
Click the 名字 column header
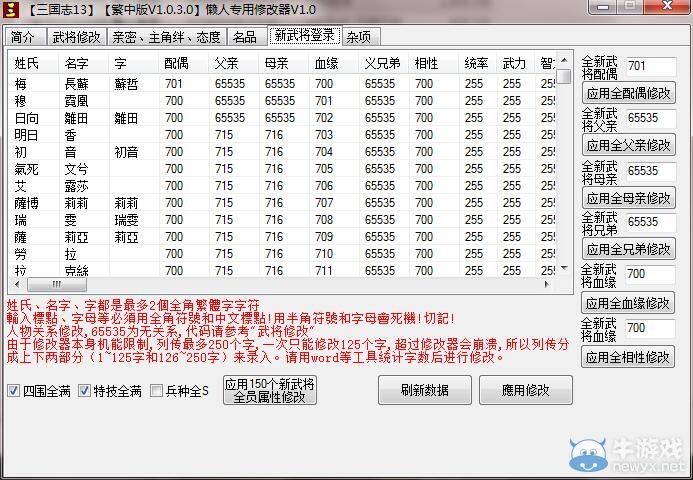pos(84,63)
